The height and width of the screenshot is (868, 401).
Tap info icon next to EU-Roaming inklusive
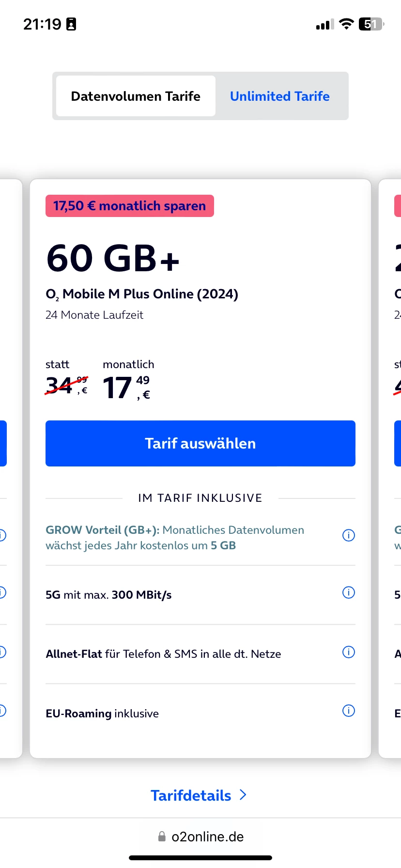point(349,711)
